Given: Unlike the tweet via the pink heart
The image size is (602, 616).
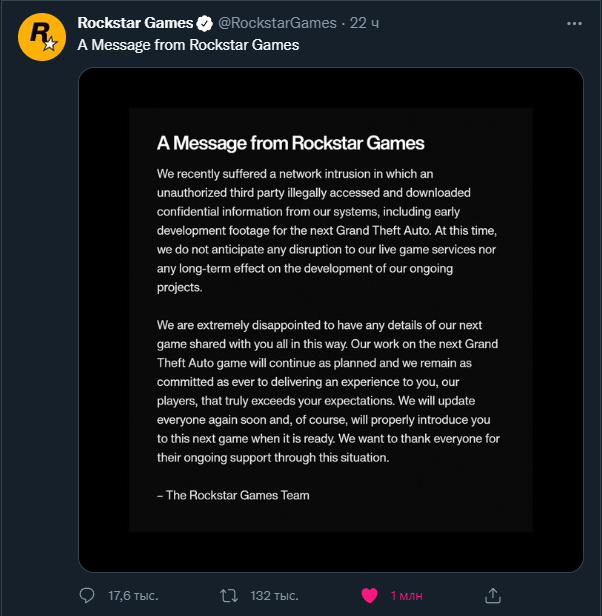Looking at the screenshot, I should click(369, 595).
